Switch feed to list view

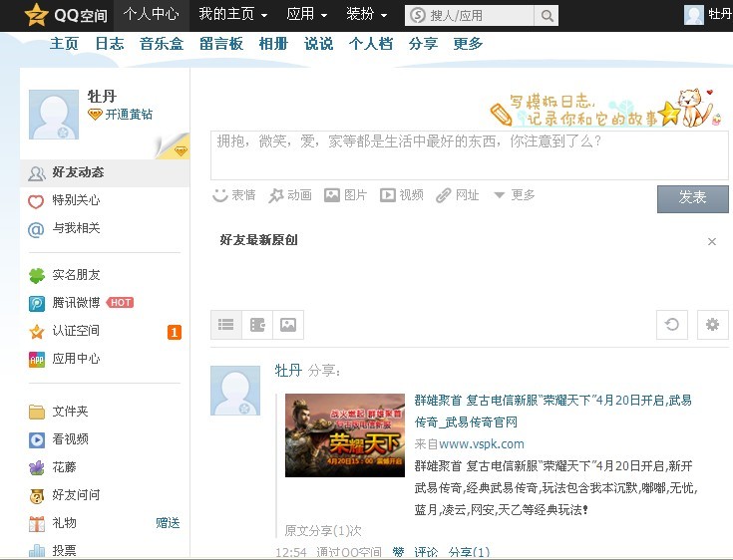click(225, 325)
